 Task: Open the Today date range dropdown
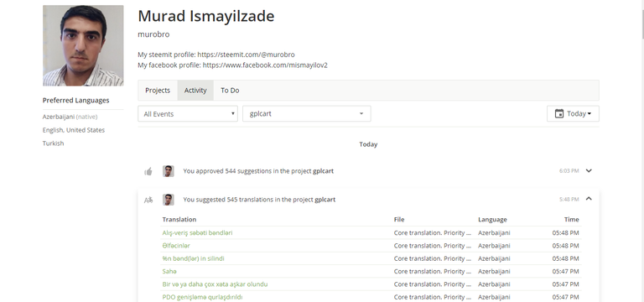573,114
